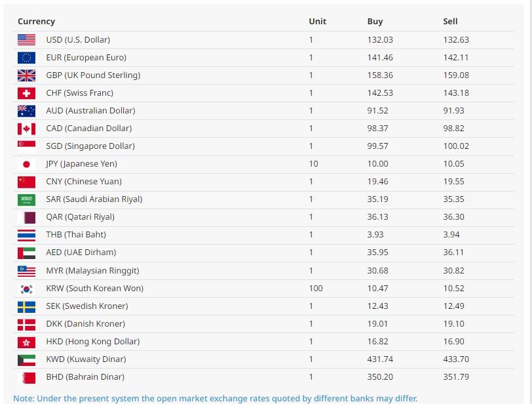Click the JPY unit value 10
This screenshot has height=404, width=532.
click(313, 164)
